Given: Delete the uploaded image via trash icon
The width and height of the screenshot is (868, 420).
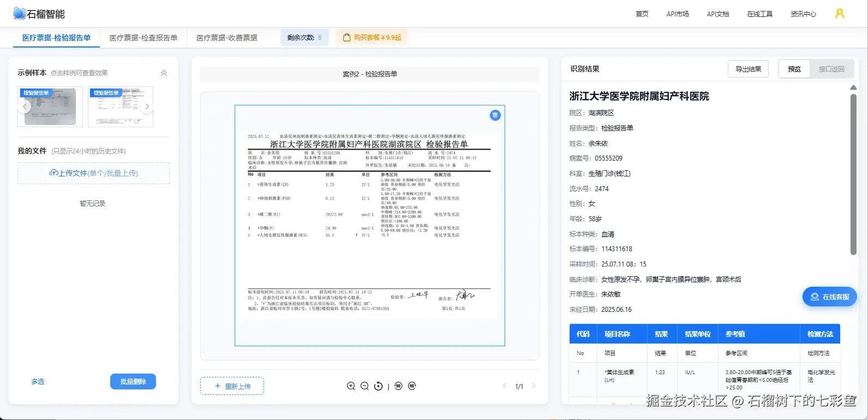Looking at the screenshot, I should [x=495, y=115].
